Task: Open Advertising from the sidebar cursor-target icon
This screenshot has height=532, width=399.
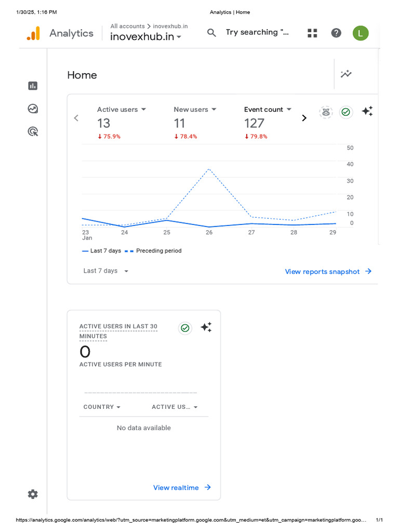Action: (33, 131)
